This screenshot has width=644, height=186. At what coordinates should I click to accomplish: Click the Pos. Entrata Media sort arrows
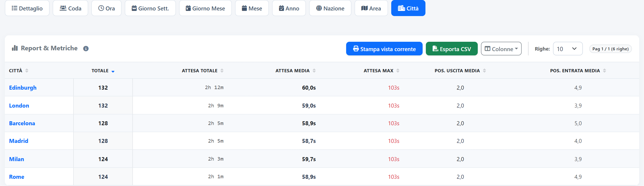pyautogui.click(x=605, y=71)
